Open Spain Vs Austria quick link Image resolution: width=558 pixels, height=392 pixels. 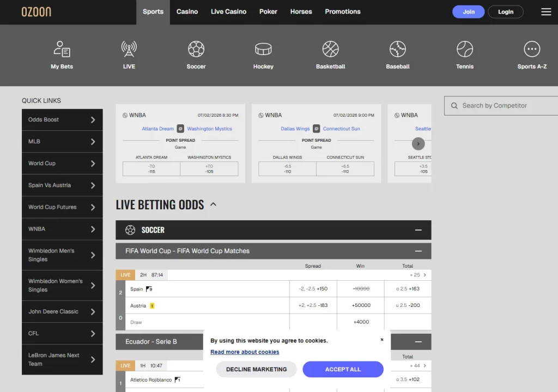[62, 185]
